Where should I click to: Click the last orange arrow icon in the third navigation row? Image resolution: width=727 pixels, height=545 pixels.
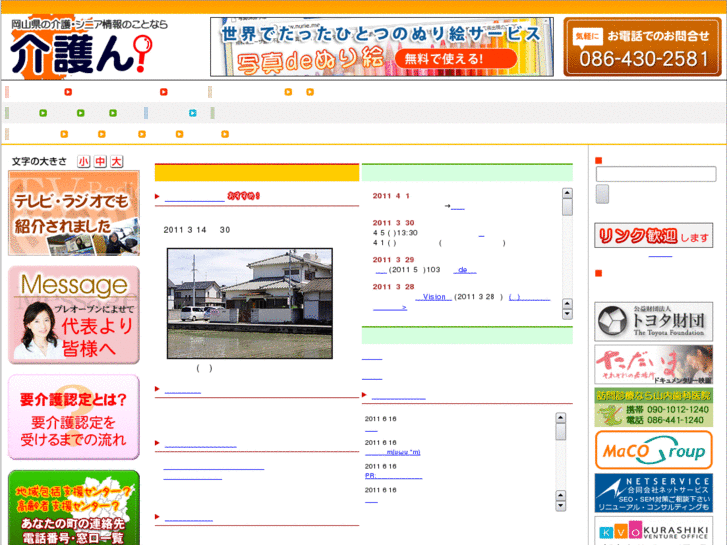click(x=225, y=134)
